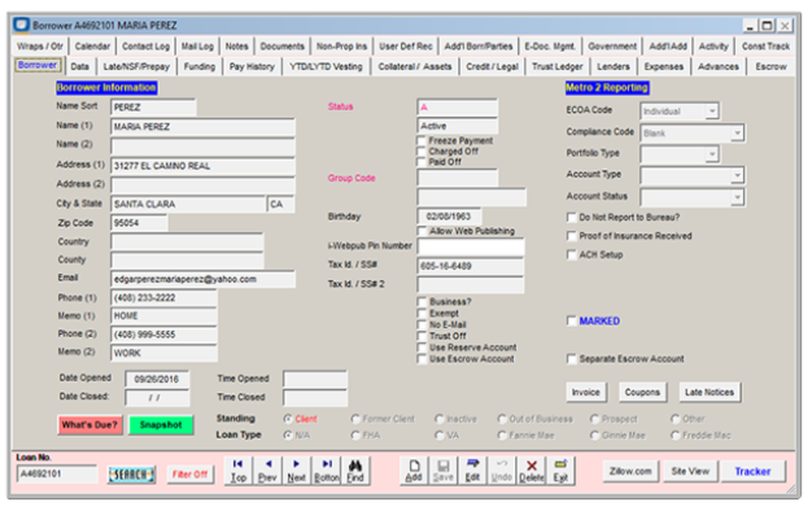Enable the ACH Setup checkbox
812x511 pixels.
point(572,254)
